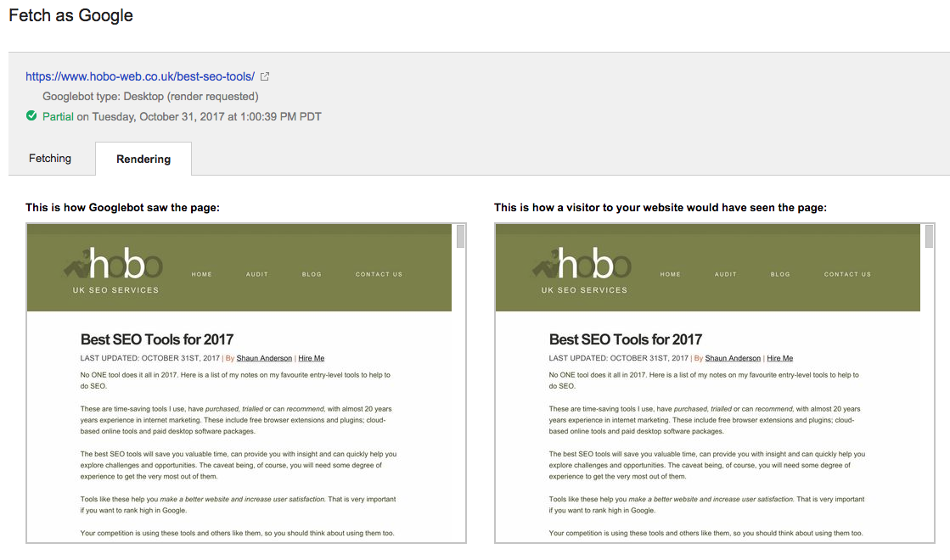Click Hire Me link in Googlebot preview
Viewport: 950px width, 560px height.
[x=311, y=358]
